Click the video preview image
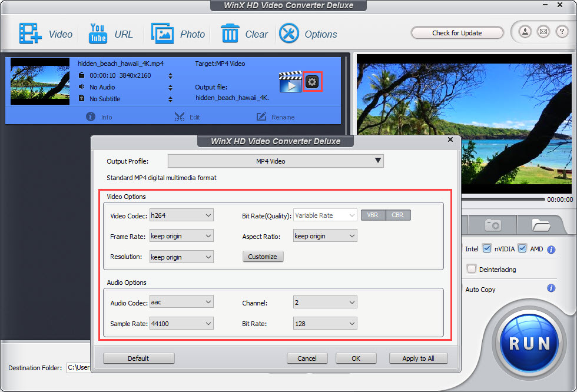 pyautogui.click(x=464, y=123)
